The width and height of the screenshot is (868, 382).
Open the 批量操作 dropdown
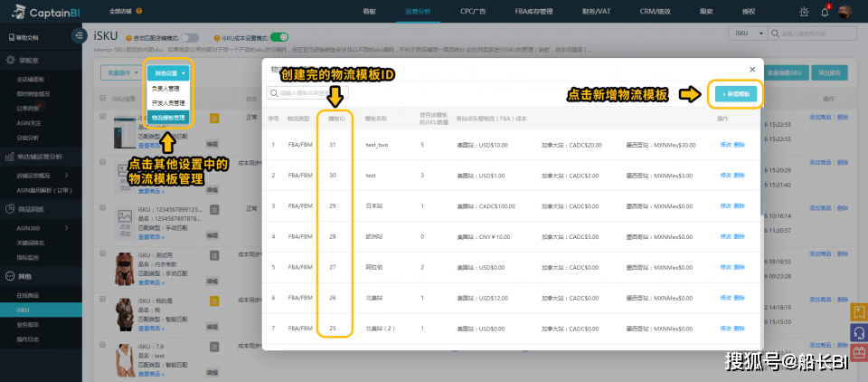point(121,72)
